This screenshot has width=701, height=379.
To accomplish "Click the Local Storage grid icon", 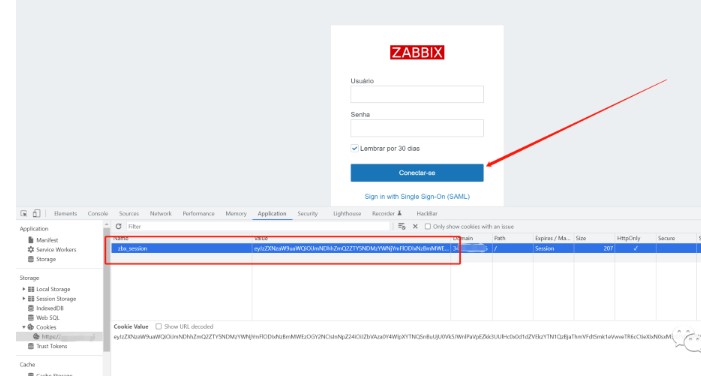I will click(31, 289).
